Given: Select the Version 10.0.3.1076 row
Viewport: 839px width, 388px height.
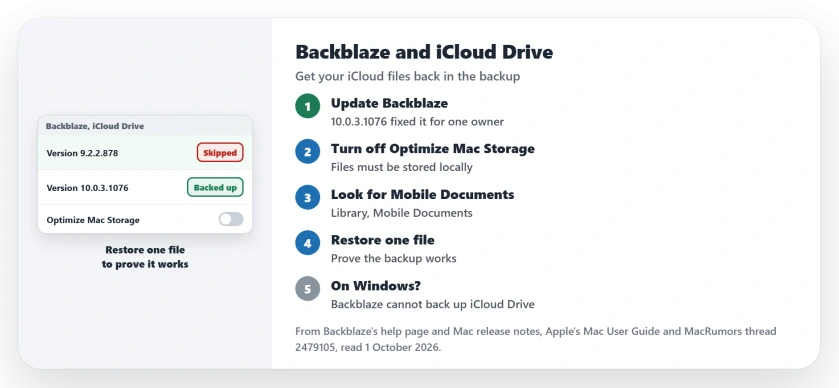Looking at the screenshot, I should [145, 187].
